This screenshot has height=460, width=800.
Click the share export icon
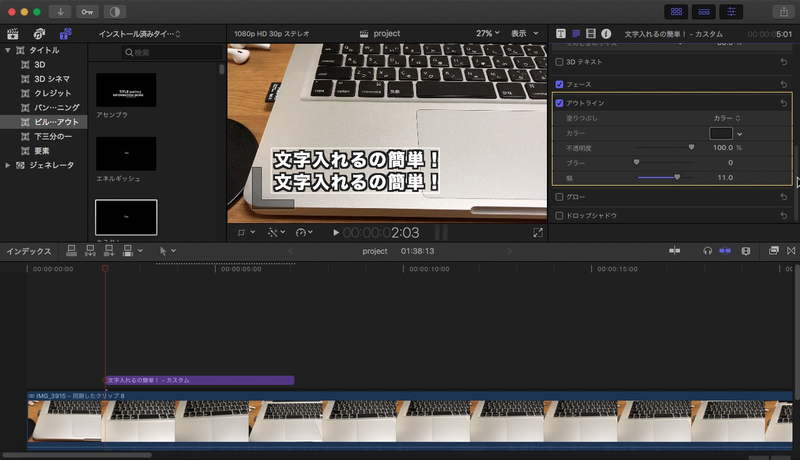pyautogui.click(x=784, y=12)
